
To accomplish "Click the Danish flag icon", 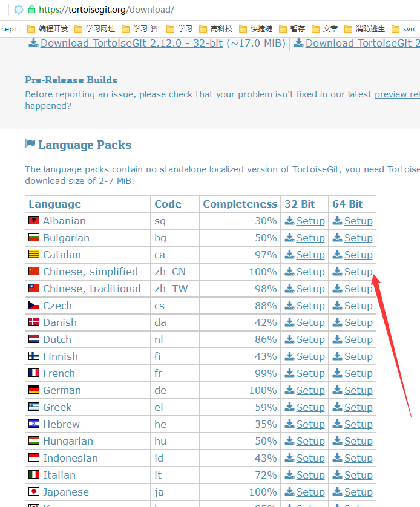I will click(34, 322).
